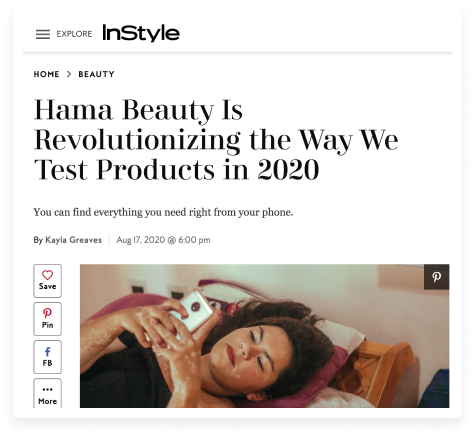Click the EXPLORE label beside the menu
Screen dimensions: 475x438
click(74, 34)
